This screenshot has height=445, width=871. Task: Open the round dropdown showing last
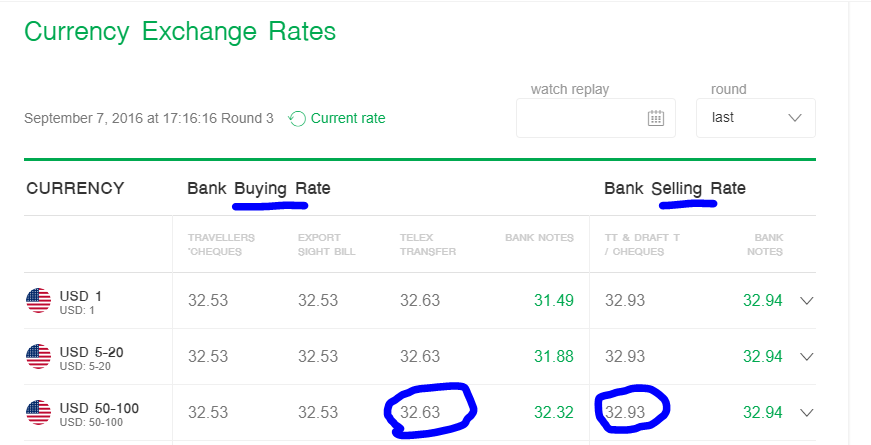point(755,118)
